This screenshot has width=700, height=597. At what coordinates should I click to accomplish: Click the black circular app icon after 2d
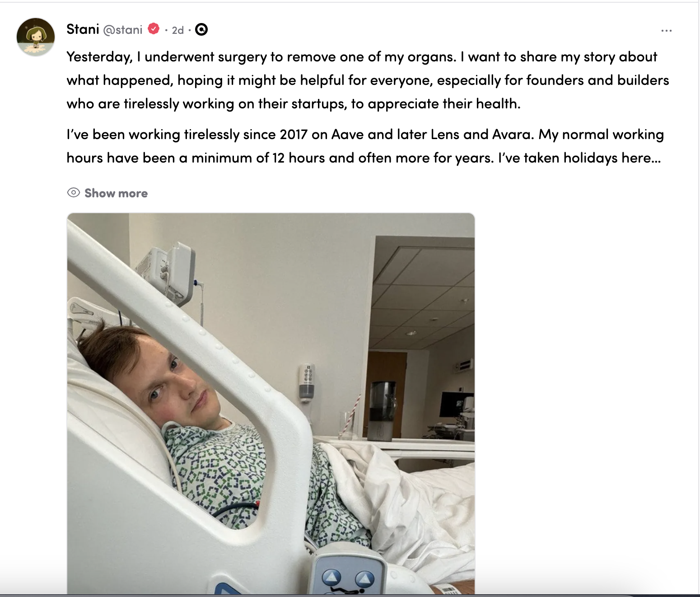(x=201, y=30)
